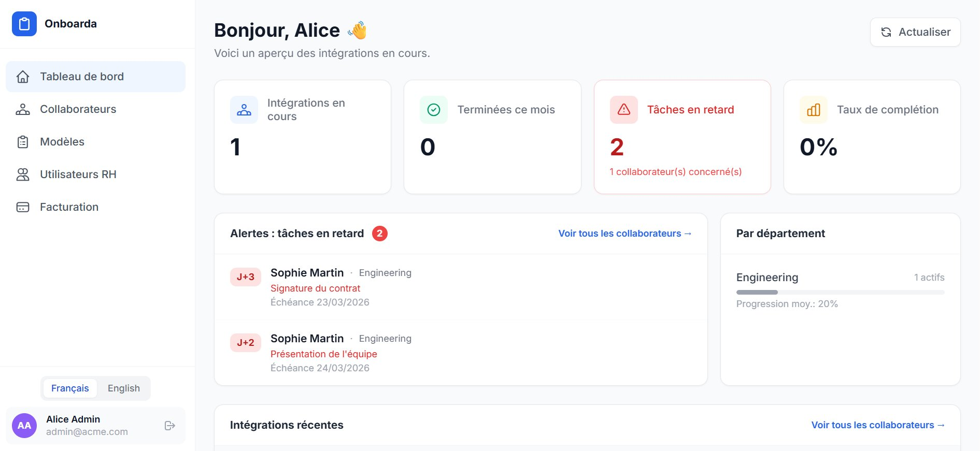Click the green checkmark icon for Terminées ce mois

[x=434, y=110]
